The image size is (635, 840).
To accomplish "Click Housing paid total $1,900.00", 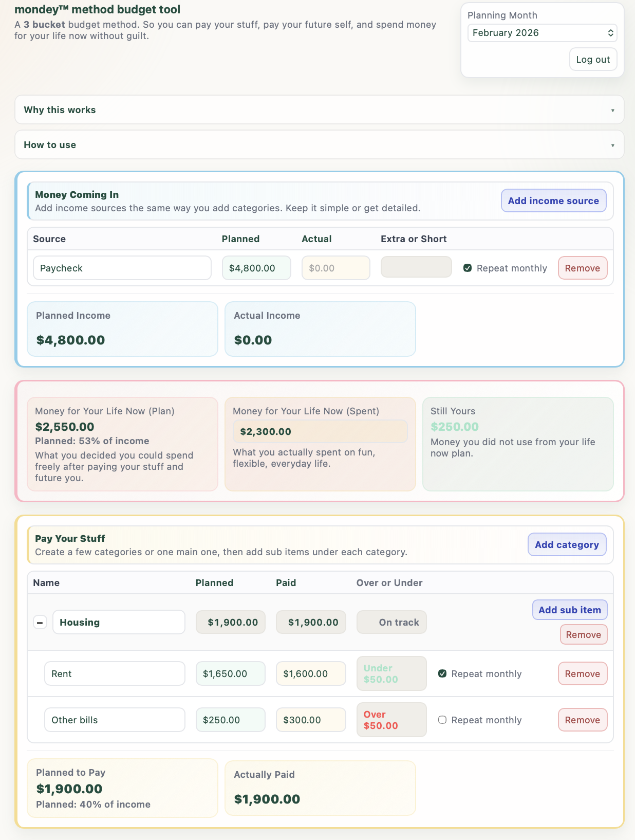I will click(311, 622).
